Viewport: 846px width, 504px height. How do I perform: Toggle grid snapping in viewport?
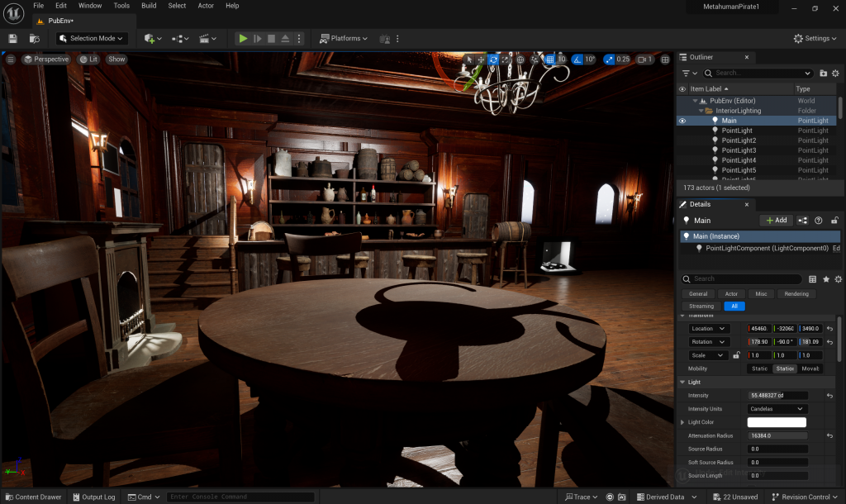(x=549, y=59)
